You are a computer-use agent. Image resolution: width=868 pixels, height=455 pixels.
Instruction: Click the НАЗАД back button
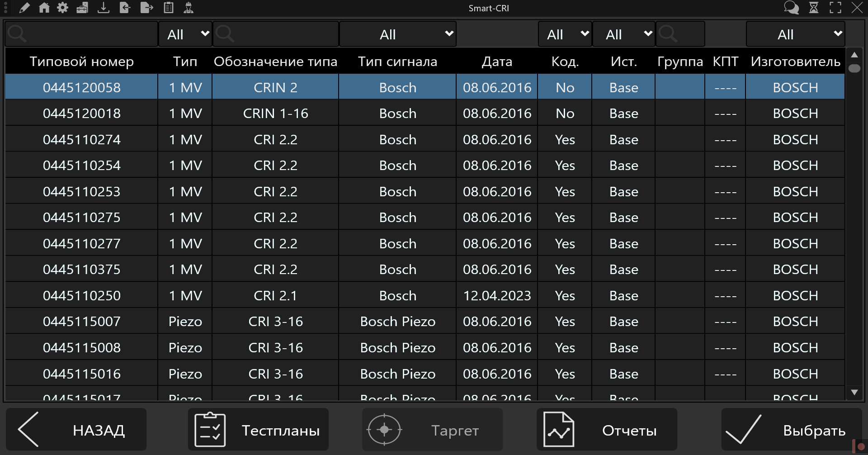tap(76, 430)
